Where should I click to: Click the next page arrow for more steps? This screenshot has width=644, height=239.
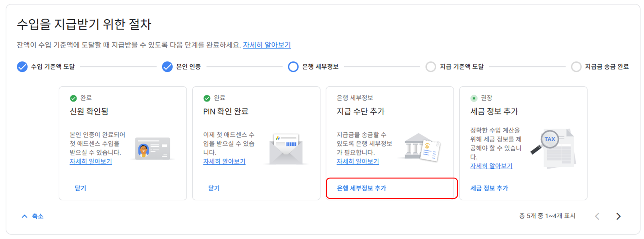(619, 216)
